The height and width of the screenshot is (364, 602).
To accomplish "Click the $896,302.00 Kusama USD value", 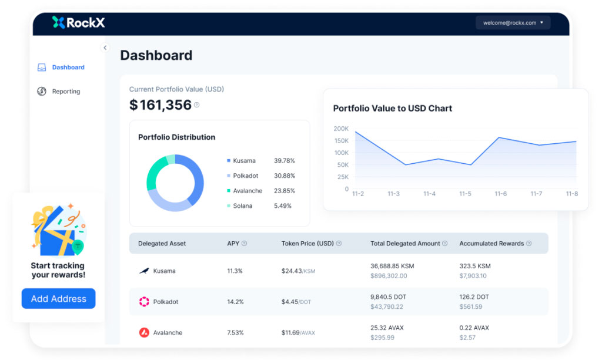I will [389, 276].
